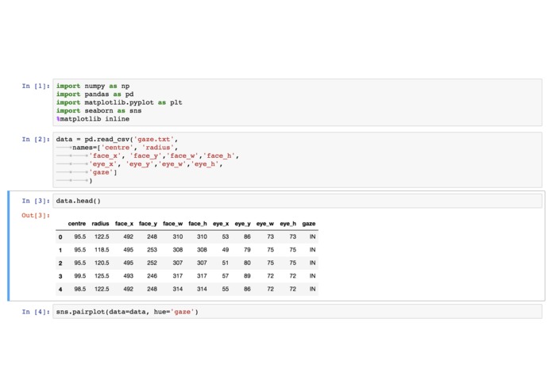The width and height of the screenshot is (552, 392).
Task: Click the 'eye_x' column header
Action: click(221, 224)
